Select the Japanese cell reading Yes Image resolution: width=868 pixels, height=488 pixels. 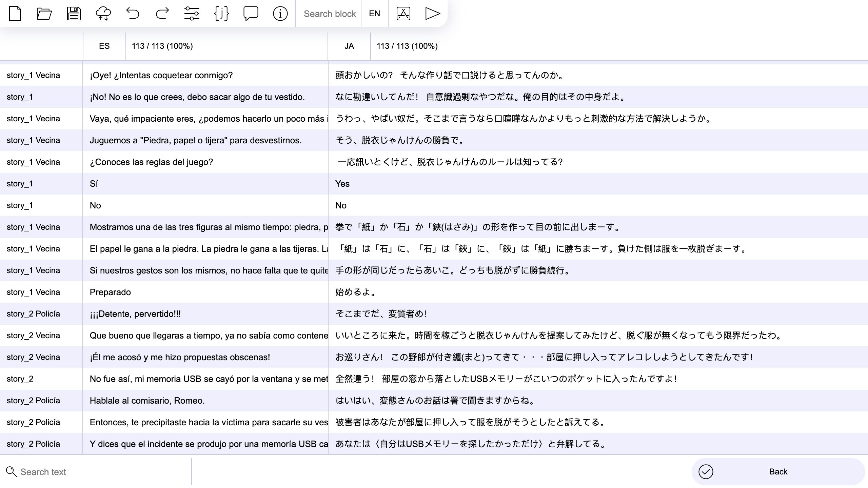point(342,184)
